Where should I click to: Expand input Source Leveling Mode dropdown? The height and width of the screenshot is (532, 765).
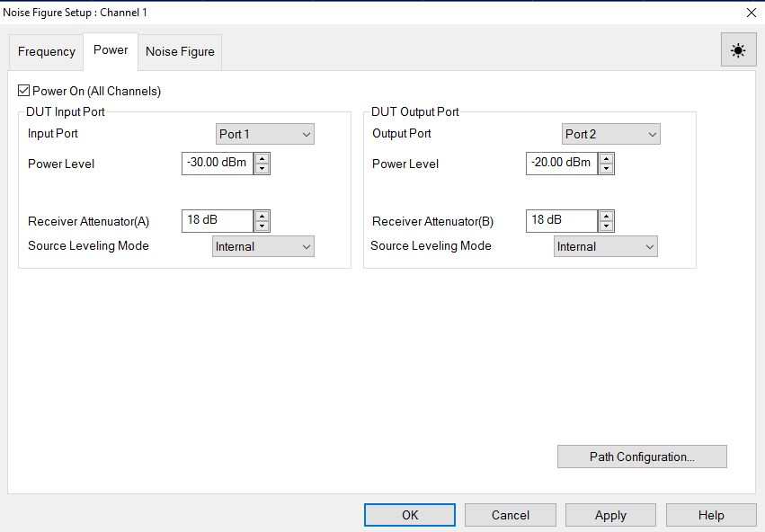click(262, 246)
